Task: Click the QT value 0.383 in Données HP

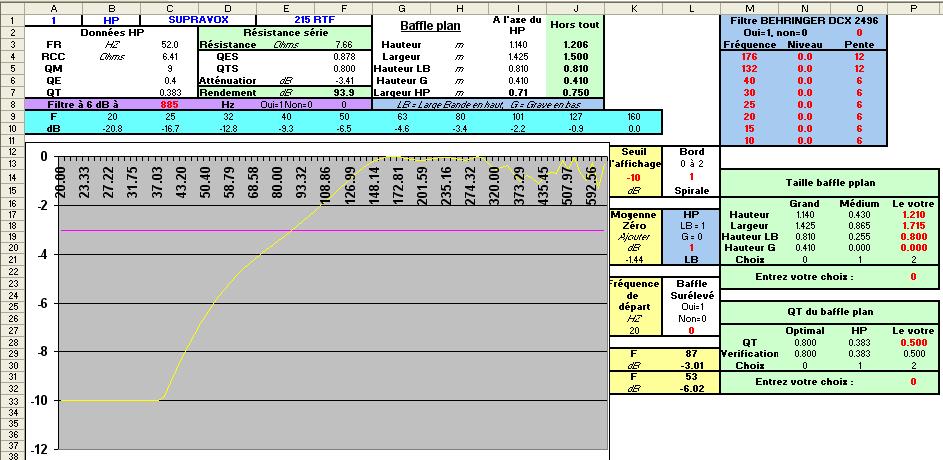Action: (x=170, y=93)
